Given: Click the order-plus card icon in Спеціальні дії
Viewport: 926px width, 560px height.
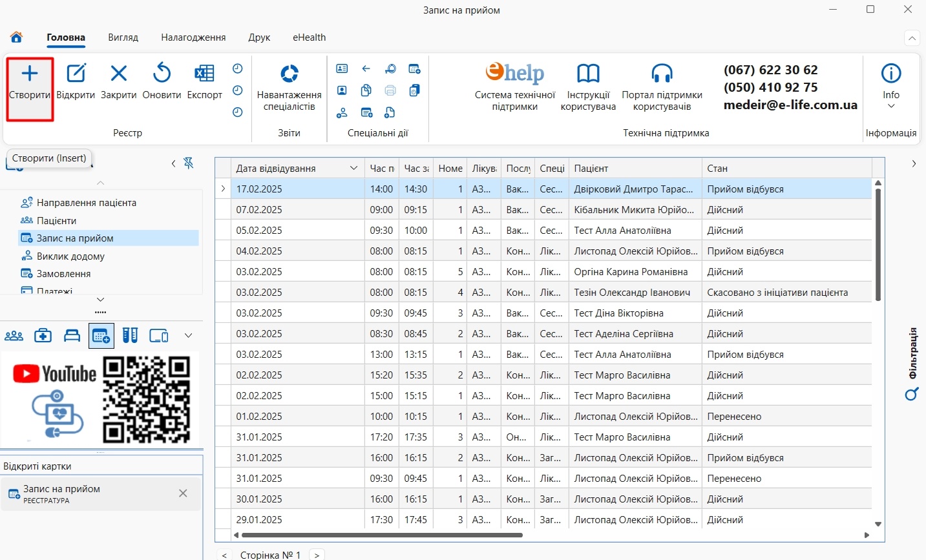Looking at the screenshot, I should tap(366, 112).
